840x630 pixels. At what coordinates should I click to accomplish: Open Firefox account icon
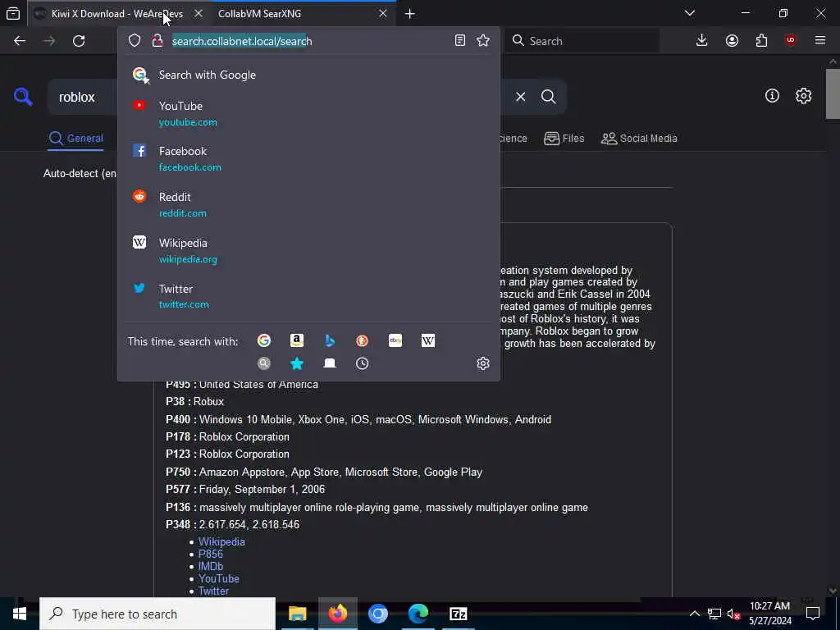click(732, 41)
